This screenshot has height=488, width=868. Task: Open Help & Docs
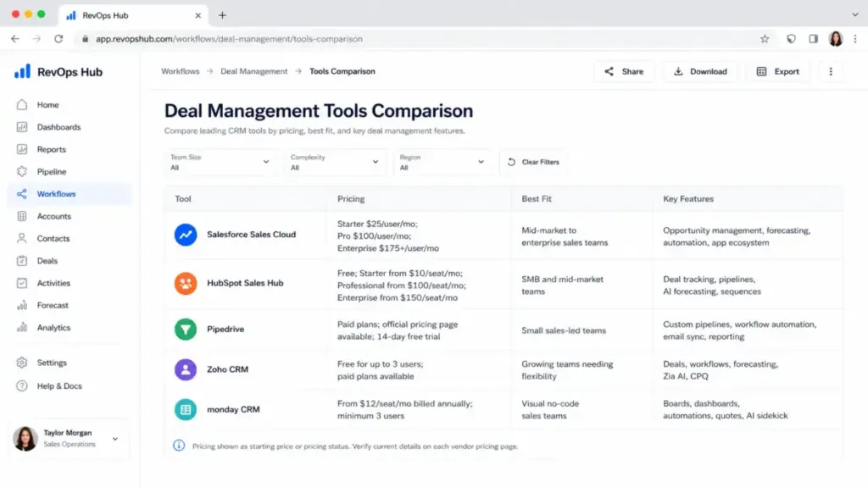(x=59, y=385)
